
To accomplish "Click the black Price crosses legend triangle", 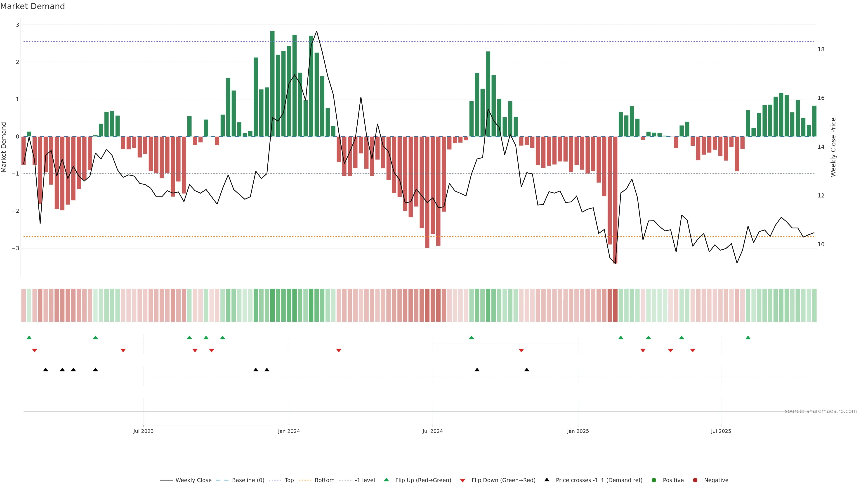I will click(547, 480).
